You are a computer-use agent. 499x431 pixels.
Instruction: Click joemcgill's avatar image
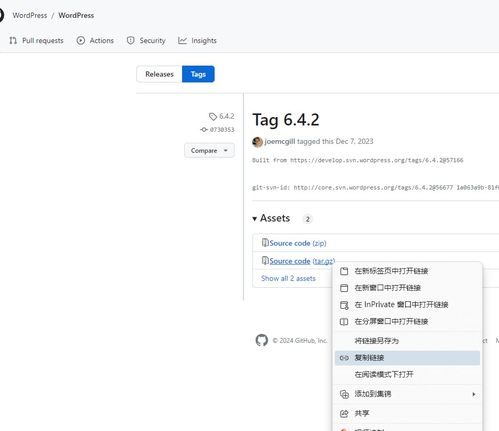257,142
